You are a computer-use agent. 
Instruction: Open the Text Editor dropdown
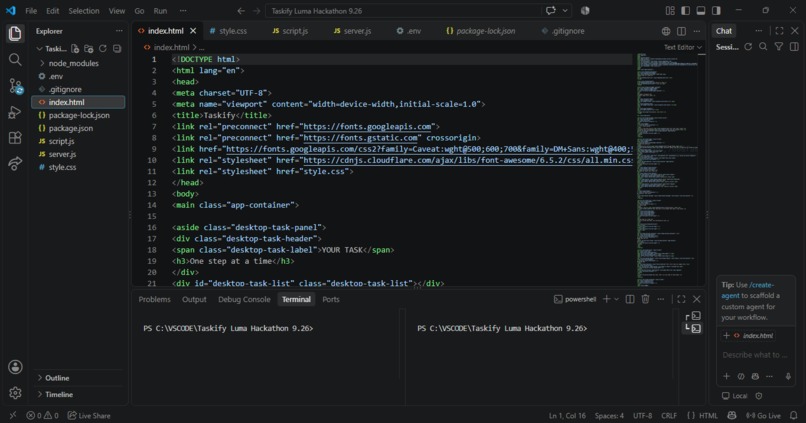click(683, 47)
